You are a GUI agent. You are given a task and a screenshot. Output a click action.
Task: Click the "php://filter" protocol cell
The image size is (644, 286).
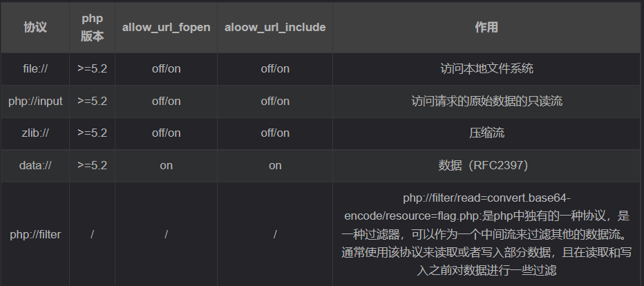coord(35,235)
